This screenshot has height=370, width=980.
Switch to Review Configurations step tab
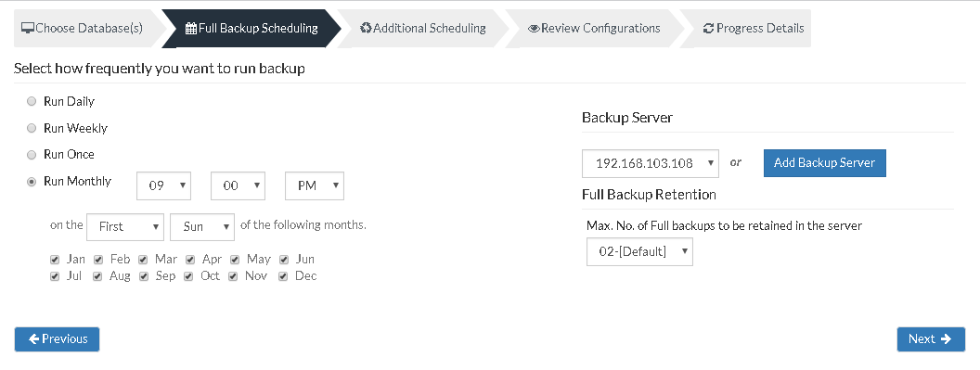(594, 28)
